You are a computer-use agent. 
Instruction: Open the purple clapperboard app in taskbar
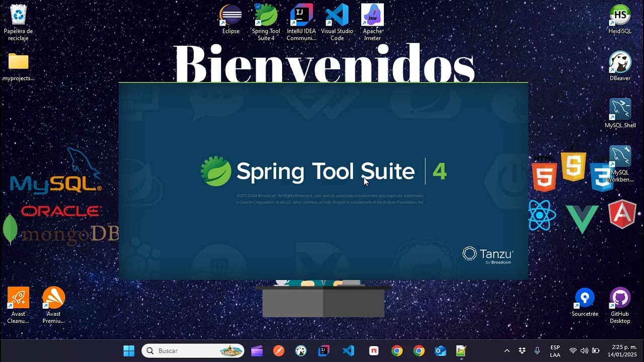pyautogui.click(x=257, y=351)
